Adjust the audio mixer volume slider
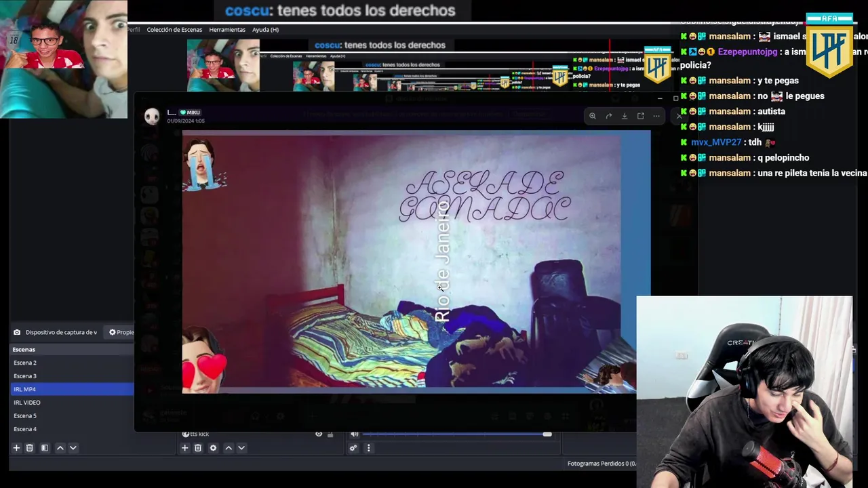The height and width of the screenshot is (488, 868). pyautogui.click(x=457, y=434)
